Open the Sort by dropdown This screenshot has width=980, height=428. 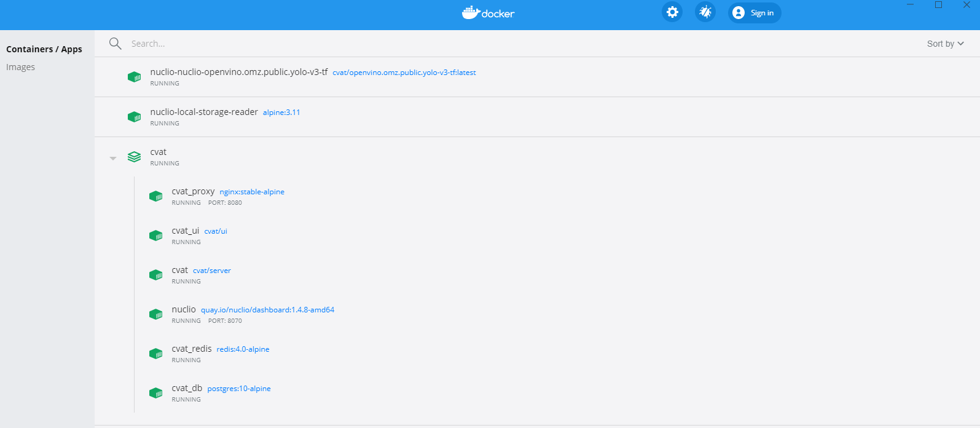tap(946, 44)
